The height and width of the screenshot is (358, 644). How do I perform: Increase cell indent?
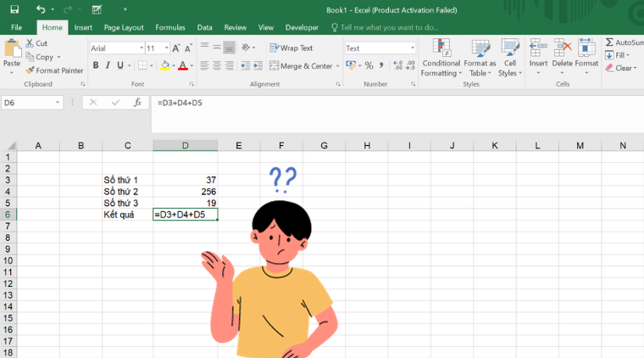258,65
